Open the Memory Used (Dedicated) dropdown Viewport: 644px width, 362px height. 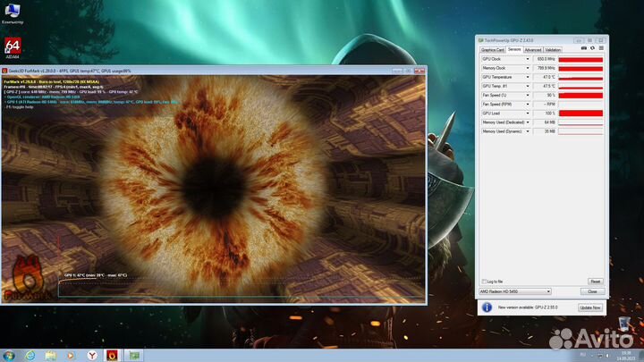528,122
